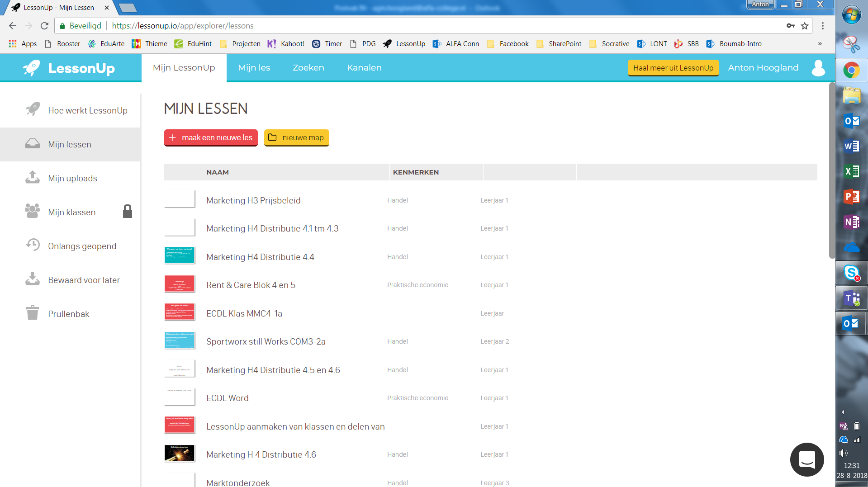The image size is (868, 487).
Task: Open Skype from the taskbar
Action: point(852,273)
